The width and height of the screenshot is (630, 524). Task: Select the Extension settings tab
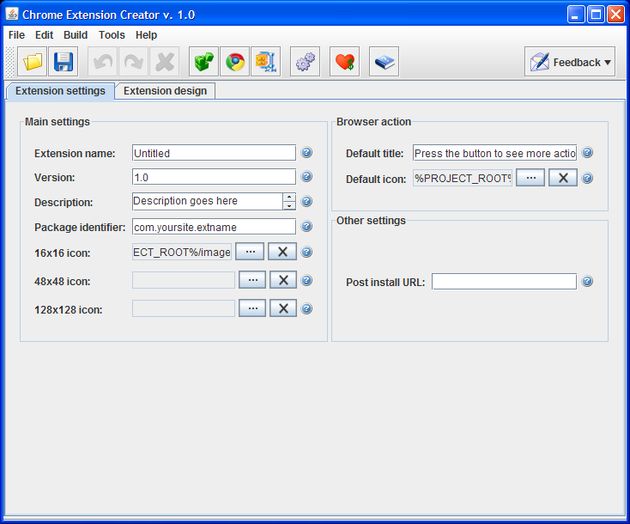pyautogui.click(x=60, y=91)
